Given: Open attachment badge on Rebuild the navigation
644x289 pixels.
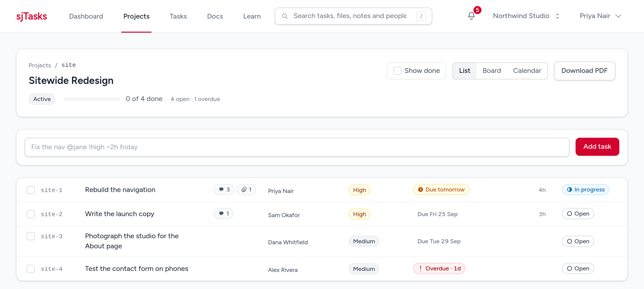Looking at the screenshot, I should [246, 189].
